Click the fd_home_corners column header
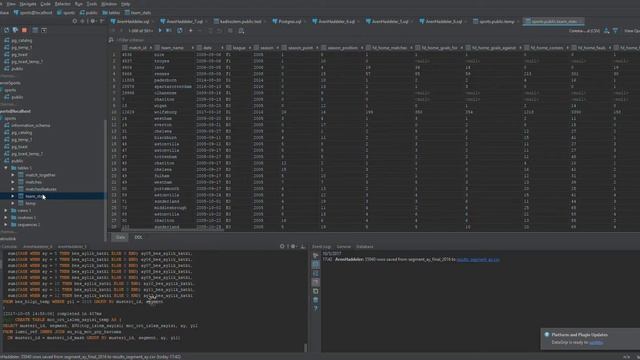 coord(546,48)
